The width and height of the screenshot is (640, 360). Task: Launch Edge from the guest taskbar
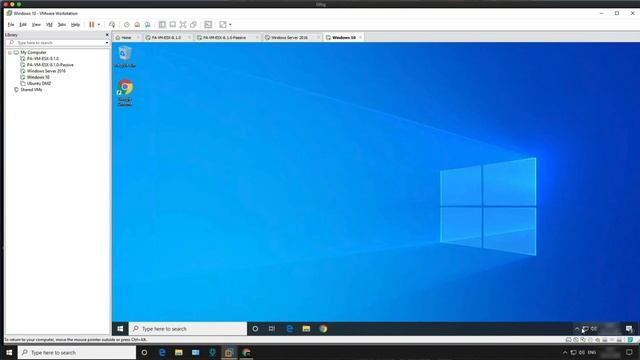(x=289, y=329)
